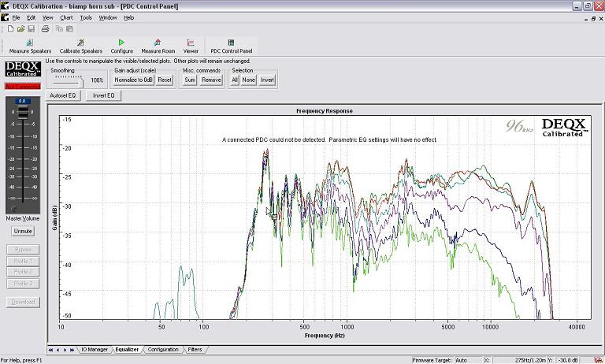Open the Help menu
Screen dimensions: 605x364
point(129,18)
